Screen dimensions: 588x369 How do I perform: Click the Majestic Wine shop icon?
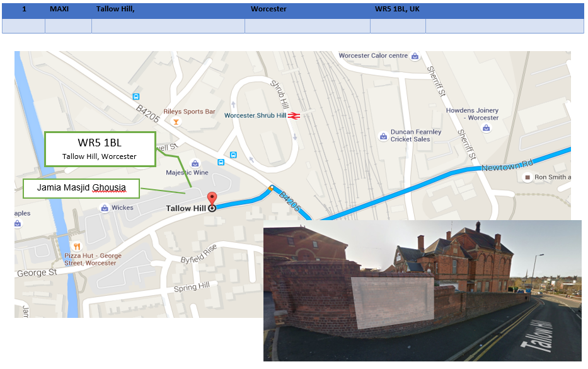195,163
